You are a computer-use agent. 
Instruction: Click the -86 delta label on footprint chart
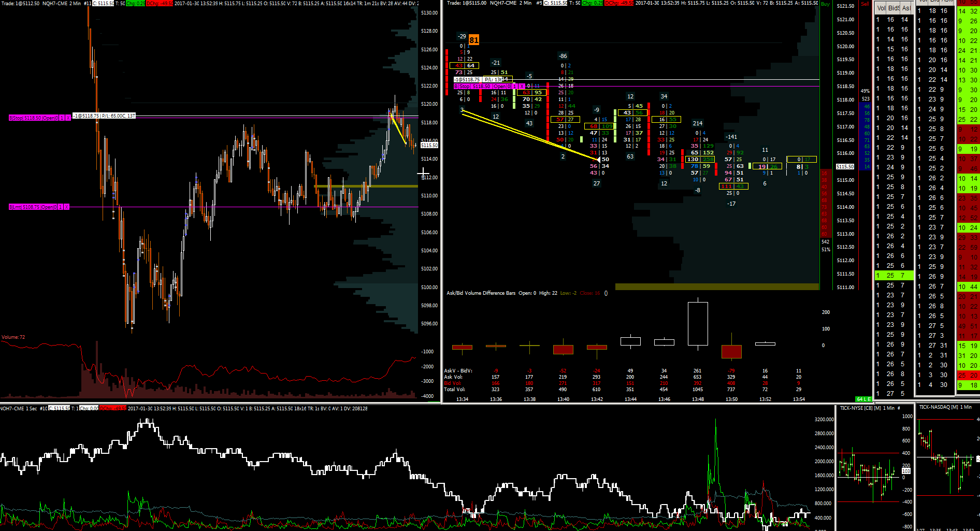point(563,56)
